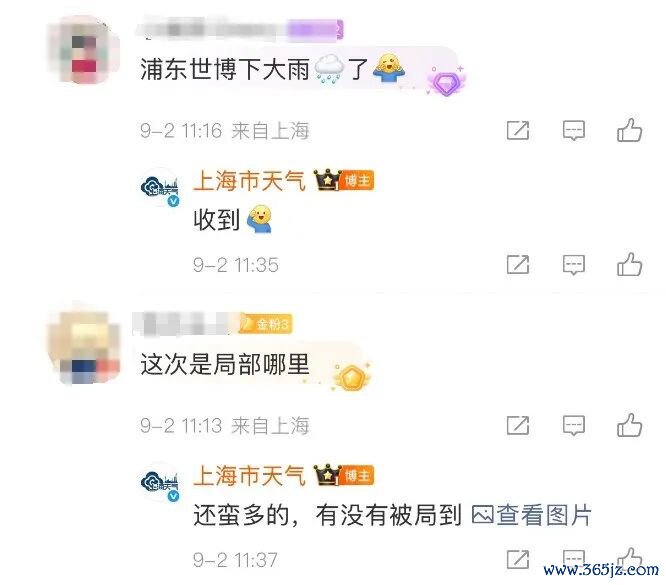
Task: Open 查看图片 link in the reply
Action: pos(531,515)
